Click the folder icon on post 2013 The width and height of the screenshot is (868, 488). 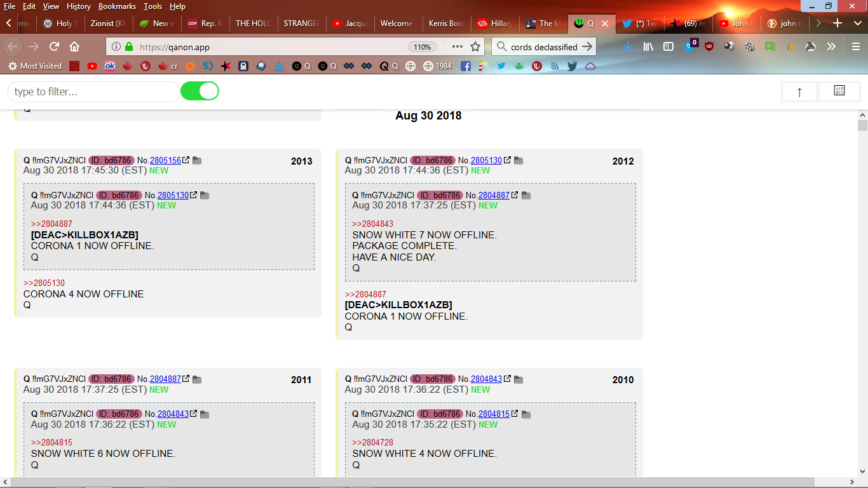pos(197,161)
